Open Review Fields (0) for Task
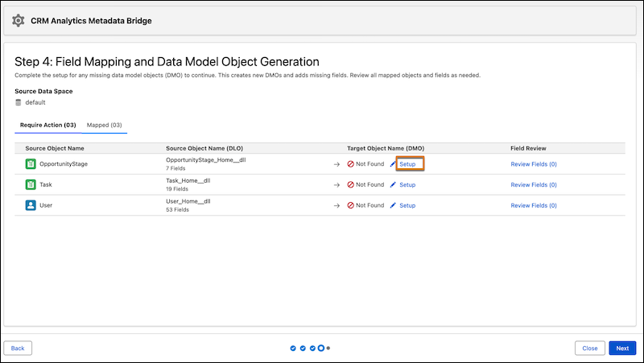 534,185
